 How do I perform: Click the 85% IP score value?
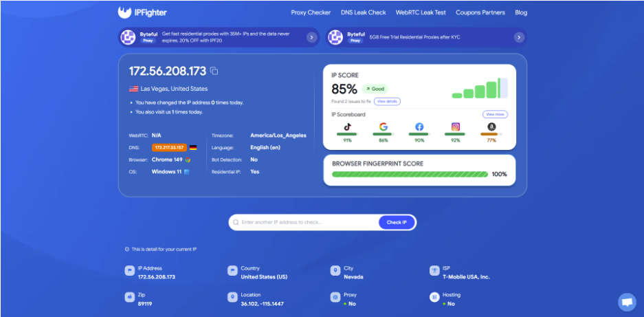pyautogui.click(x=344, y=89)
